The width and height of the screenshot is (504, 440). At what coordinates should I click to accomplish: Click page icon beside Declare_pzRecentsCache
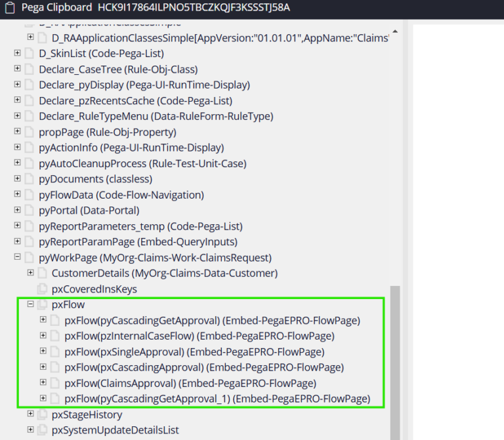click(x=30, y=100)
